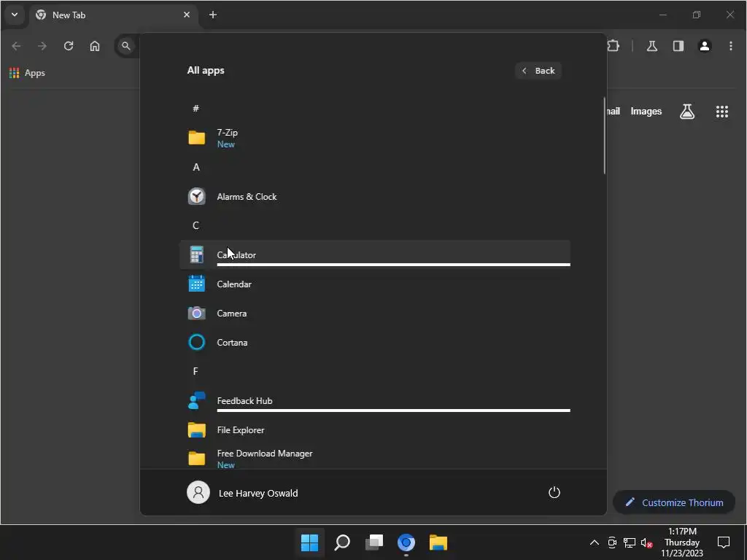Open Meet Now tray icon
This screenshot has height=560, width=747.
pos(612,542)
